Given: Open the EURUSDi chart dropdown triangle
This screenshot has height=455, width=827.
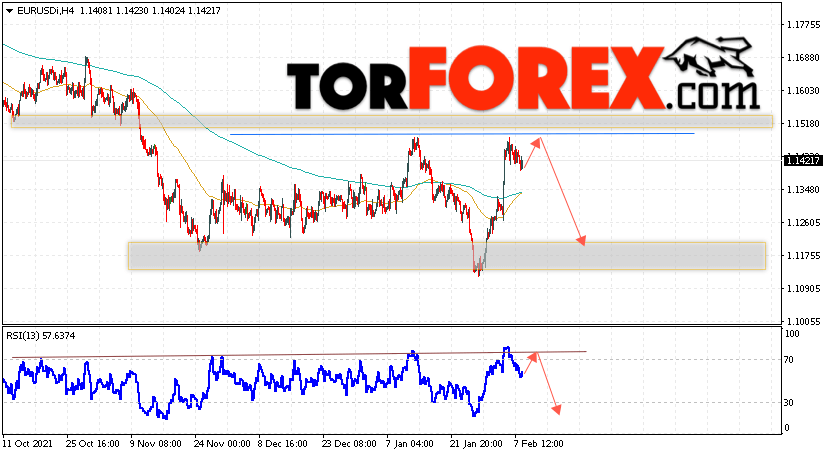Looking at the screenshot, I should (x=9, y=11).
